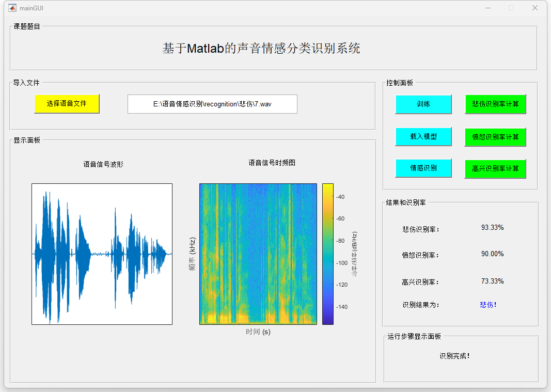Image resolution: width=551 pixels, height=392 pixels.
Task: Click the green 愤怒识别率计算 button
Action: [x=495, y=137]
